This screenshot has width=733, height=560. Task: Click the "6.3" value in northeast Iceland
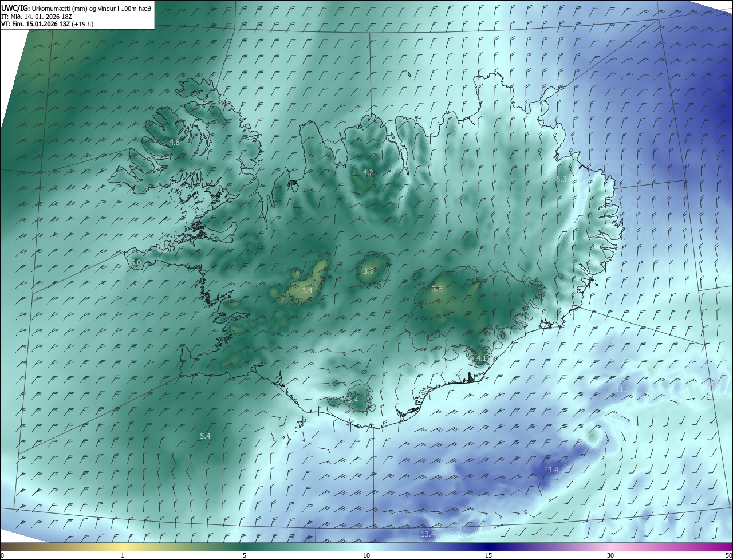[x=561, y=179]
